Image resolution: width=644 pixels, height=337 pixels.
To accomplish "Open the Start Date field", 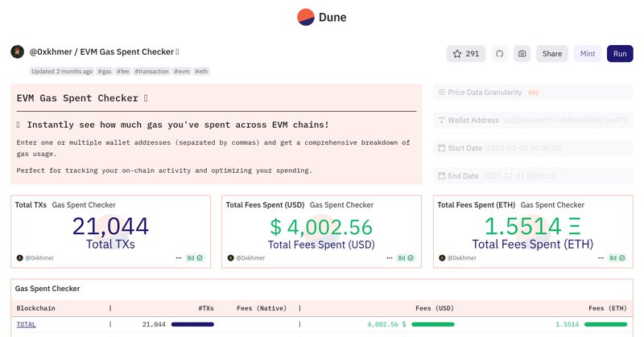I will [533, 148].
